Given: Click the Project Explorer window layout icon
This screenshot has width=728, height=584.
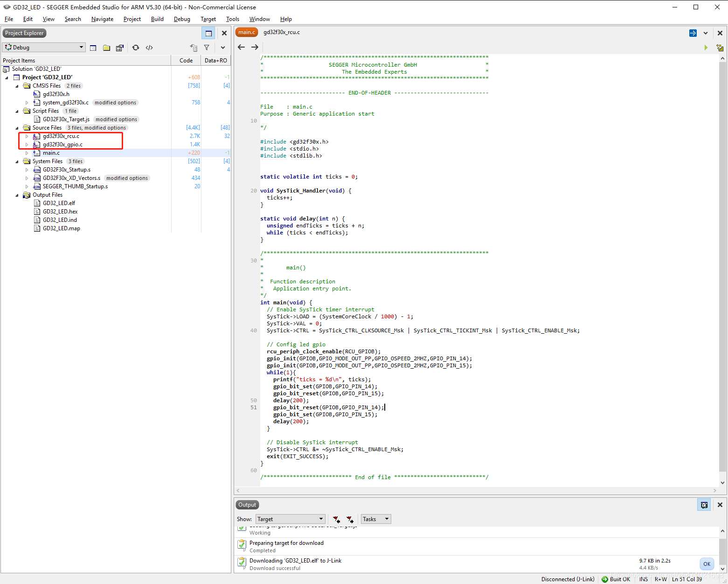Looking at the screenshot, I should coord(208,33).
